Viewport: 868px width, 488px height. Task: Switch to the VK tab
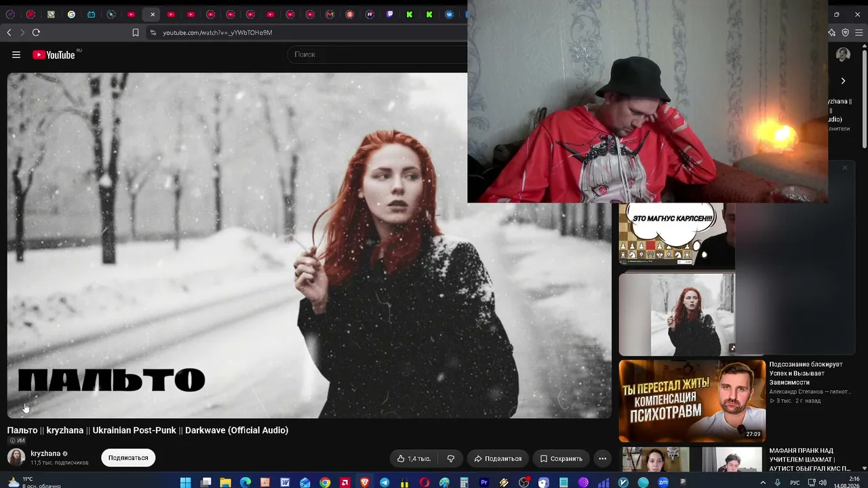[x=449, y=14]
